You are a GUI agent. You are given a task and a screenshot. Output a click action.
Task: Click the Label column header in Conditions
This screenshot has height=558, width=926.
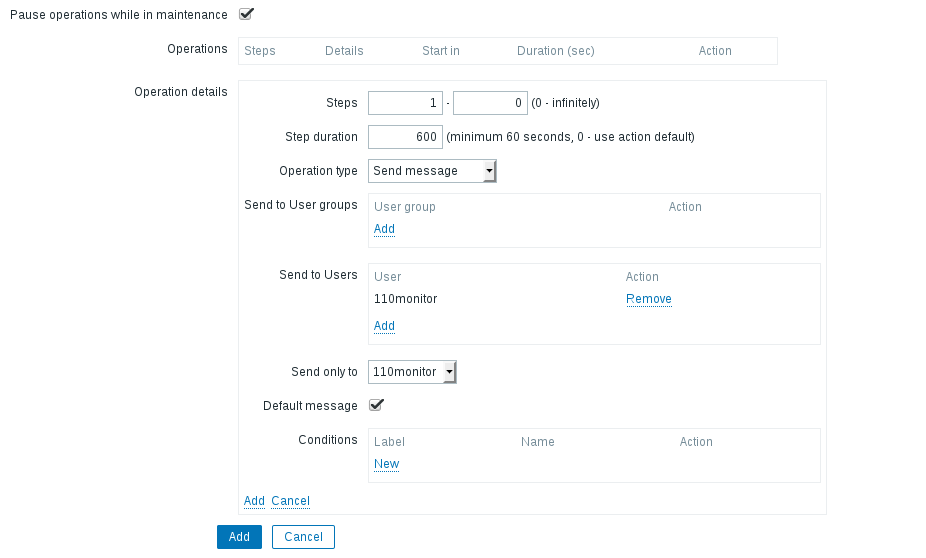point(389,442)
